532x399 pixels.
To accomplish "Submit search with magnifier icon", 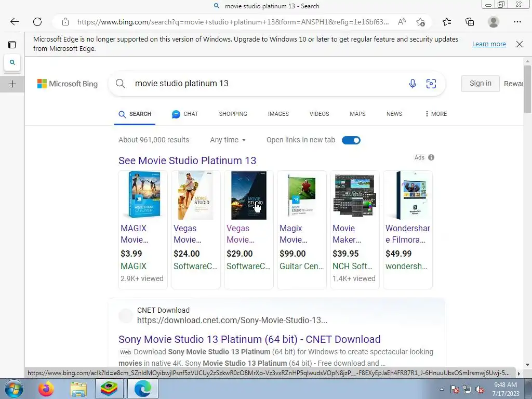I will 121,84.
